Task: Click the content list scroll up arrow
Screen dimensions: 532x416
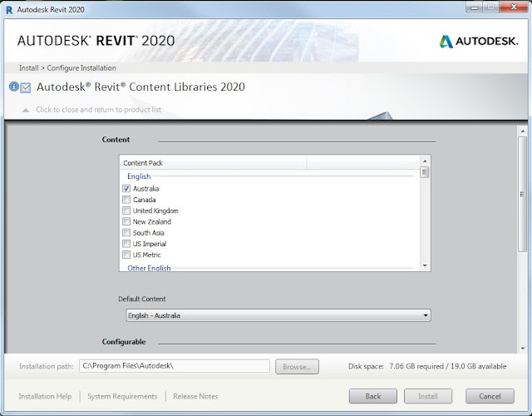Action: [x=425, y=161]
